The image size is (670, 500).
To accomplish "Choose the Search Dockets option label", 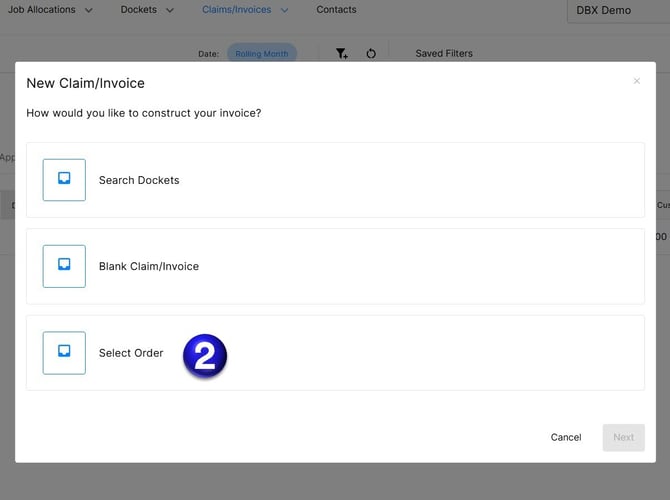I will coord(139,181).
